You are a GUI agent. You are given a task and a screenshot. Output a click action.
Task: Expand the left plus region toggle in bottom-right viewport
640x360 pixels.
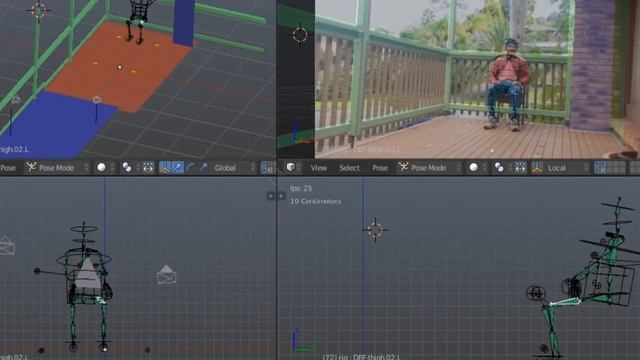tap(271, 196)
